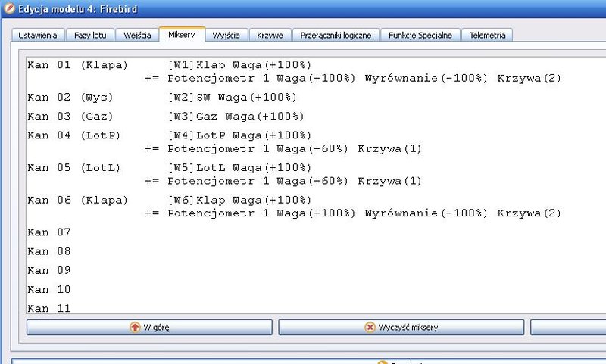Switch to the Telemetria tab
This screenshot has height=364, width=606.
[487, 35]
